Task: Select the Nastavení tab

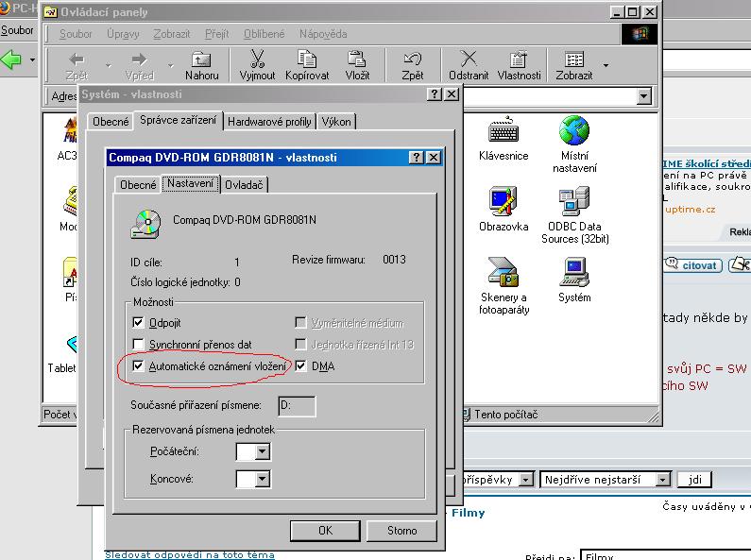Action: coord(190,183)
